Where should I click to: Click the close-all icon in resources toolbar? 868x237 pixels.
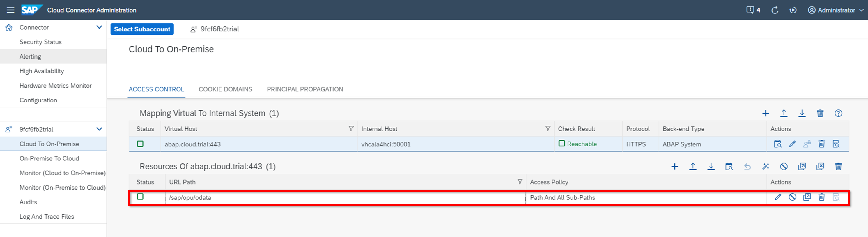tap(820, 167)
